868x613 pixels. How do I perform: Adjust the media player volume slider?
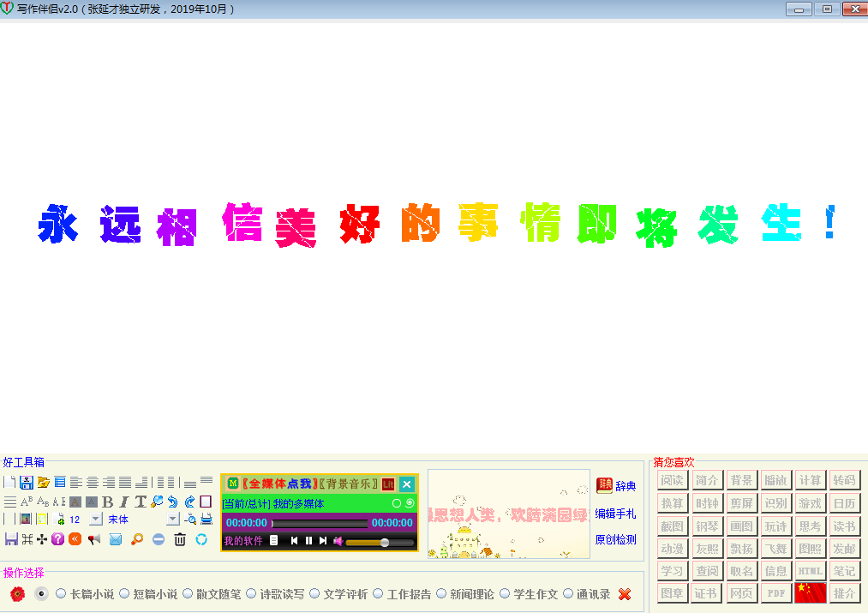point(385,542)
